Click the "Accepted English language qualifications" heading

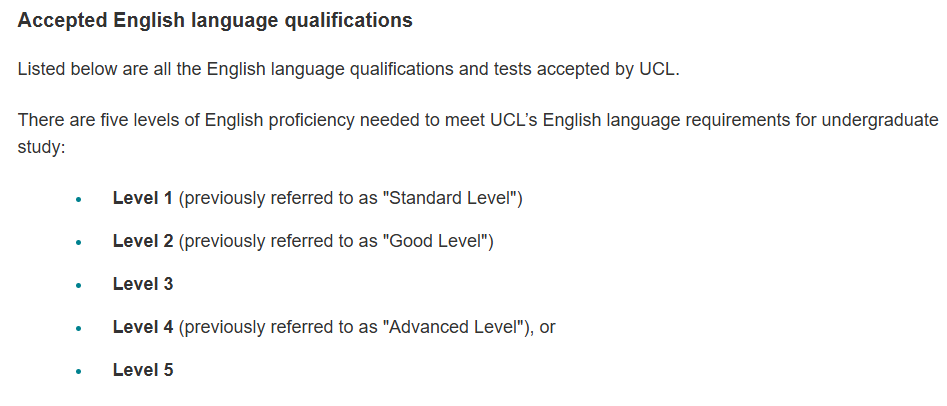215,20
